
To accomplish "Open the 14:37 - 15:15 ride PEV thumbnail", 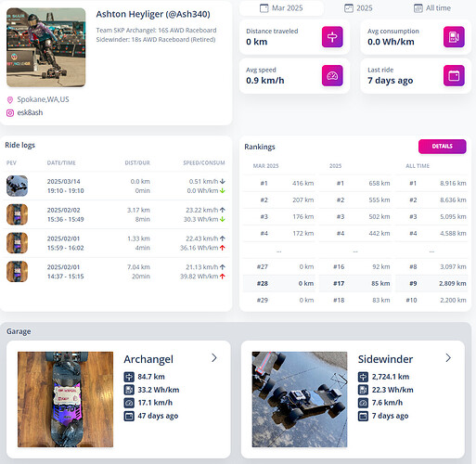I will coord(17,272).
